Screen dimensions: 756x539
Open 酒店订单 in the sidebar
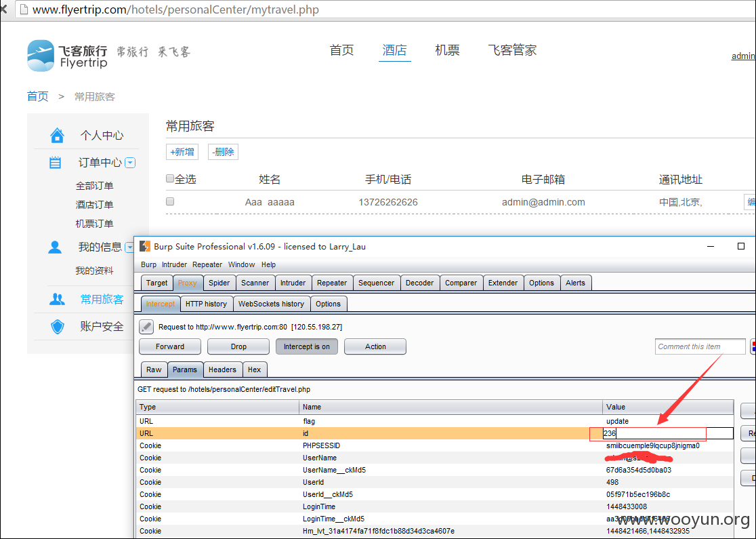coord(95,205)
